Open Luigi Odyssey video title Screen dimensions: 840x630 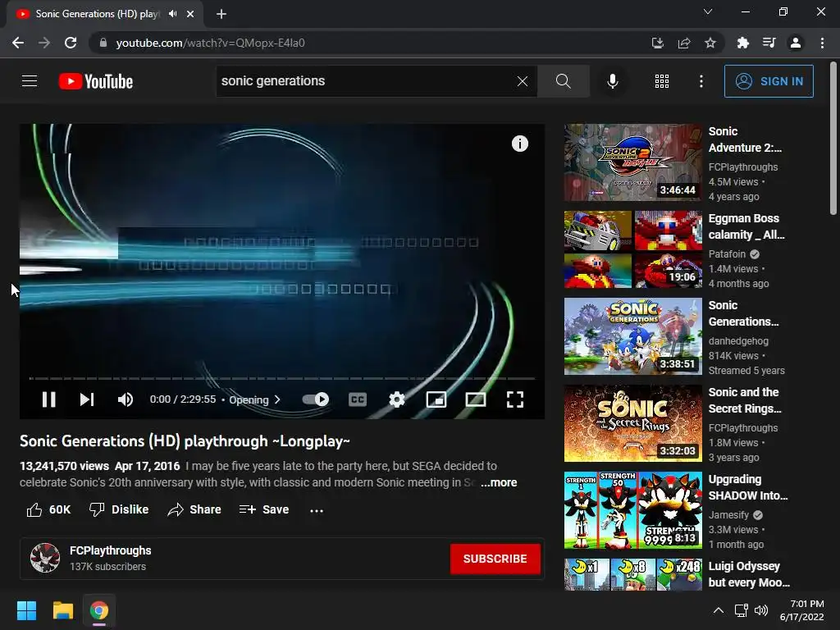coord(749,574)
